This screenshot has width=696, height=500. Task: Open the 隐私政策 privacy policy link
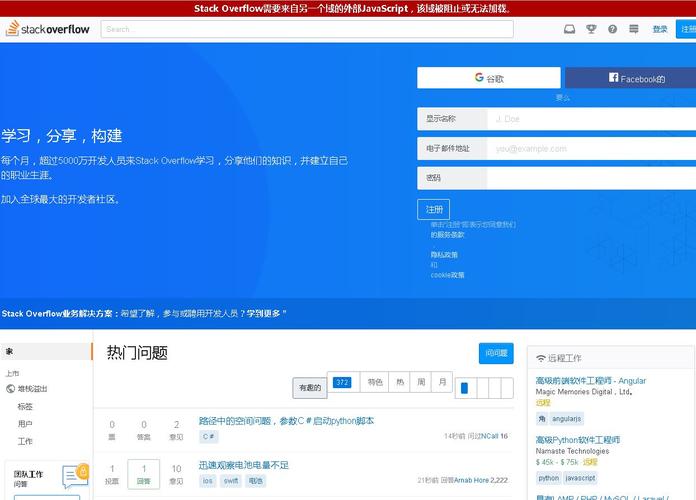pos(444,255)
